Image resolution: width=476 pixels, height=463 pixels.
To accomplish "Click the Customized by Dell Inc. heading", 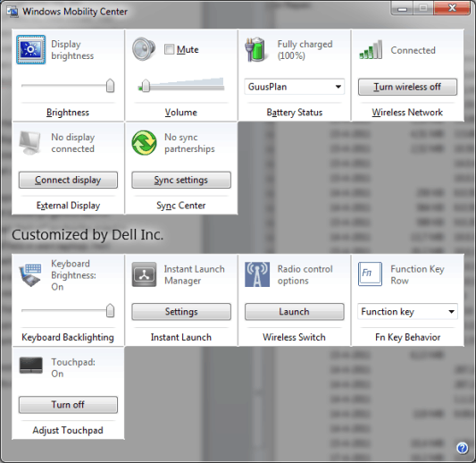I will (88, 234).
